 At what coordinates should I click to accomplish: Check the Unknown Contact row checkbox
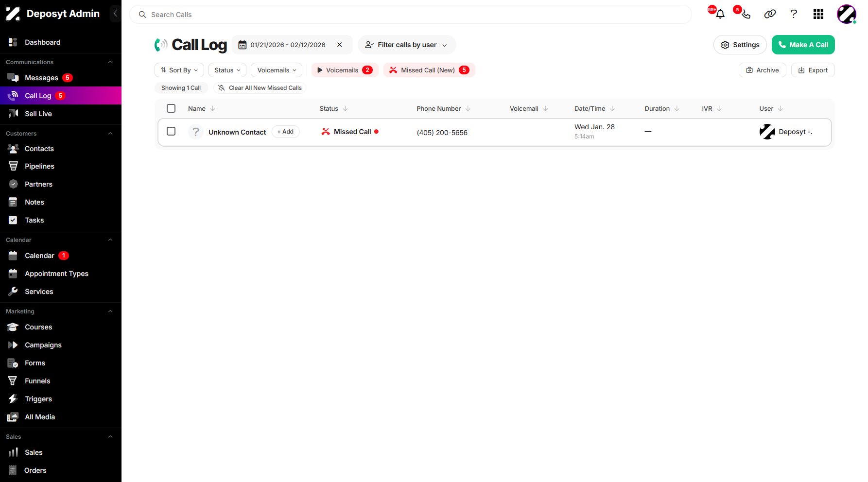pyautogui.click(x=171, y=131)
